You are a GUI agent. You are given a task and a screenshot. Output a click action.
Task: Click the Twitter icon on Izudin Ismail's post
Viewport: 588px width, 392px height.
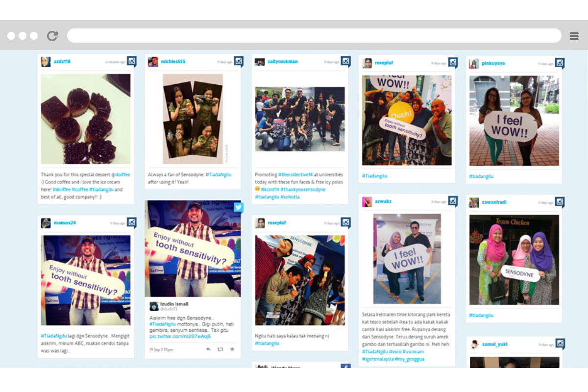[239, 207]
